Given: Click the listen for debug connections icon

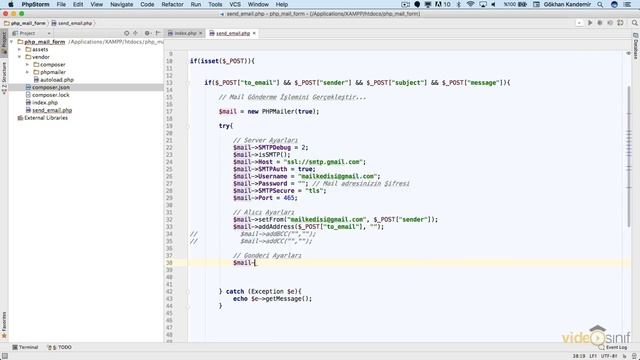Looking at the screenshot, I should point(620,23).
